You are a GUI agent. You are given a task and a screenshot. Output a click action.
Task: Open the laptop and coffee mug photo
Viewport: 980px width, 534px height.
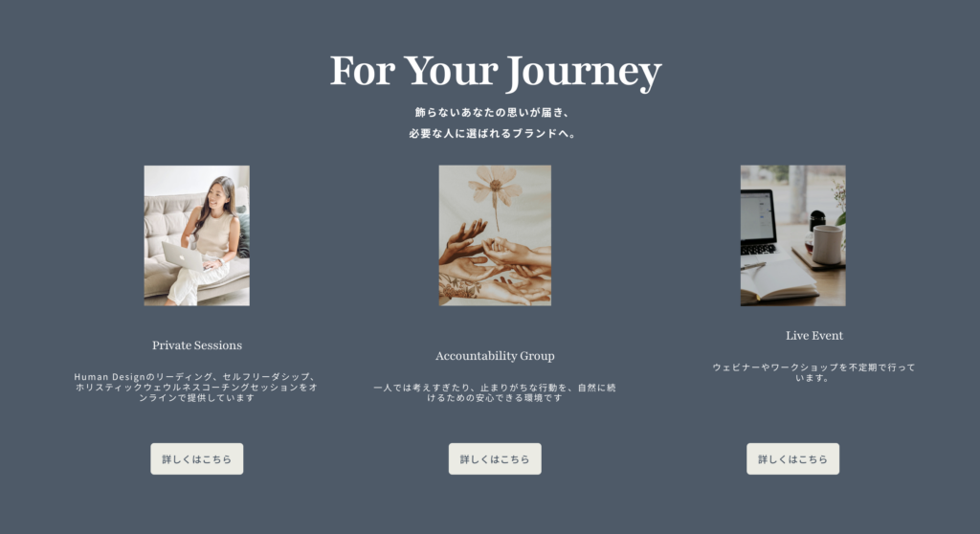coord(793,235)
